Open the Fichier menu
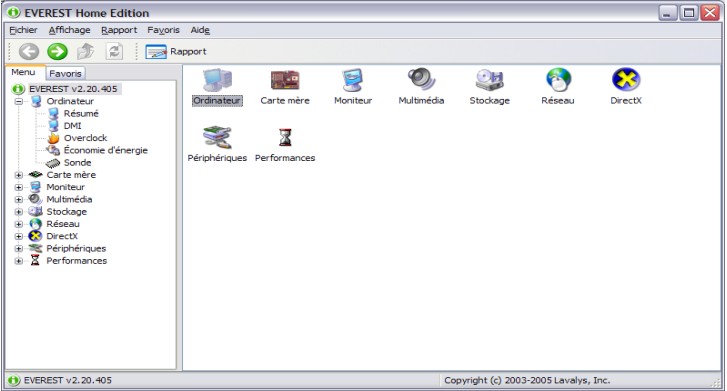This screenshot has width=727, height=391. [x=23, y=30]
